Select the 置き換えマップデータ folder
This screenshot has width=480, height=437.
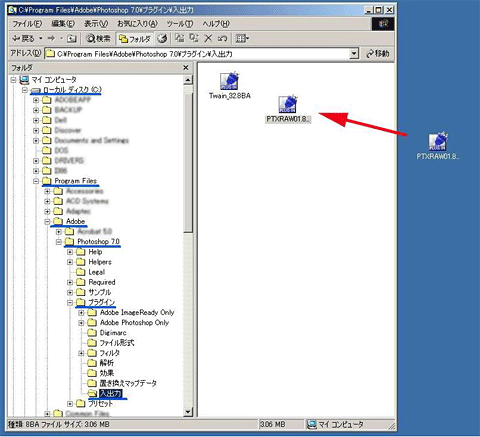128,383
